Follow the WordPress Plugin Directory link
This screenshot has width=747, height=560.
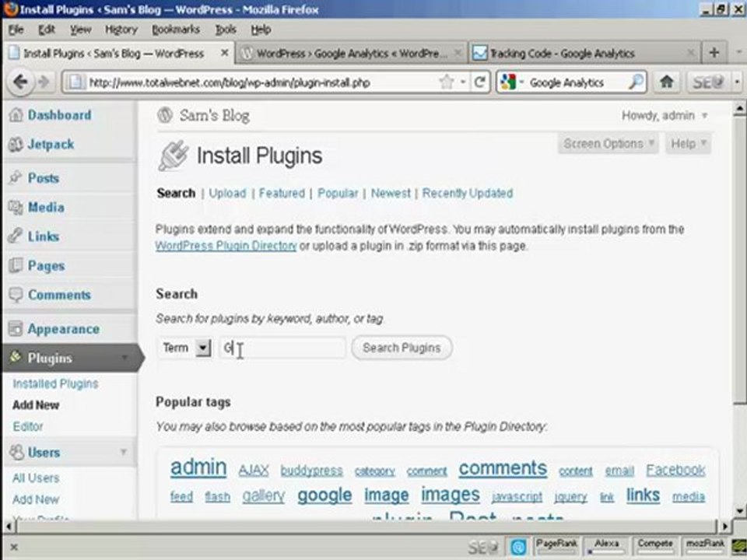(226, 246)
